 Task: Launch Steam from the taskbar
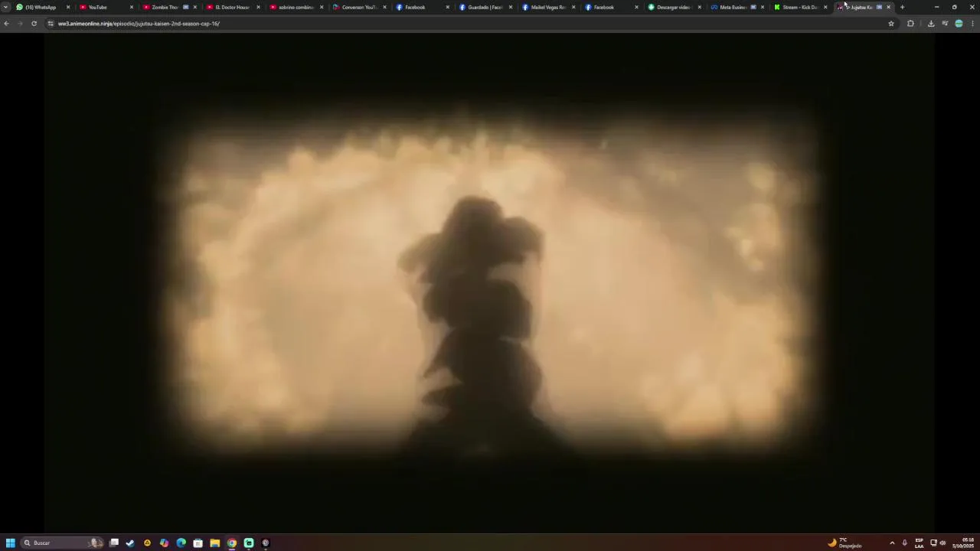point(130,543)
